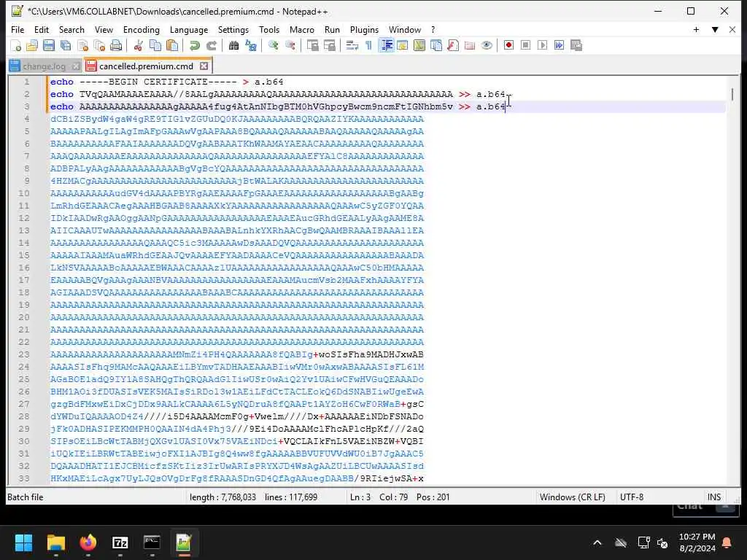Screen dimensions: 747x560
Task: Toggle the Word wrap toolbar button
Action: click(x=352, y=45)
